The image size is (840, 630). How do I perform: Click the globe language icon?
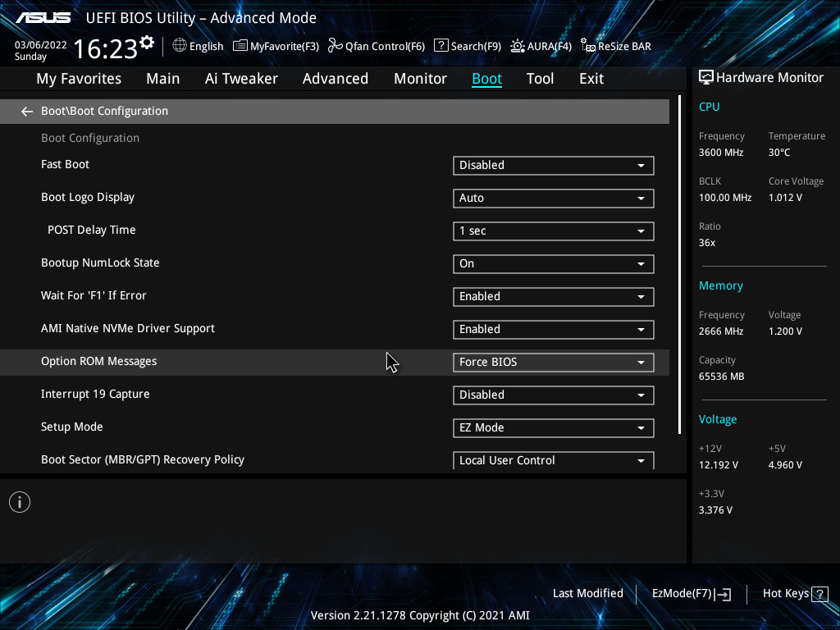click(x=180, y=46)
